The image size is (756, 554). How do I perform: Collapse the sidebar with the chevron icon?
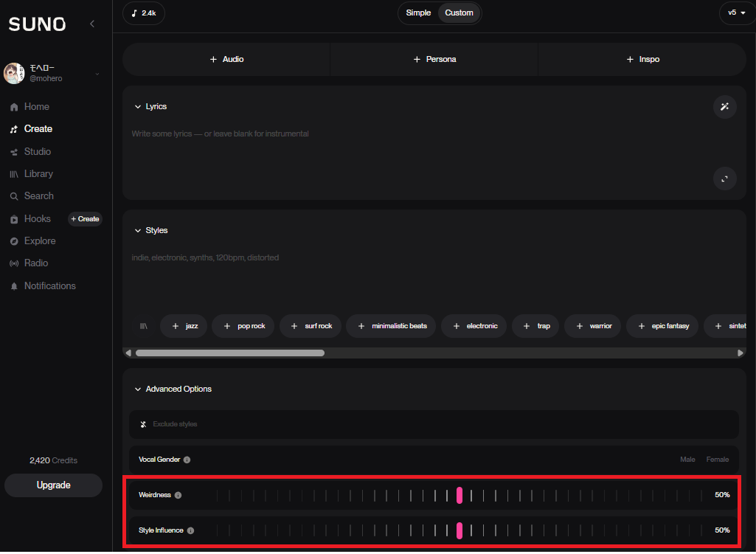92,24
